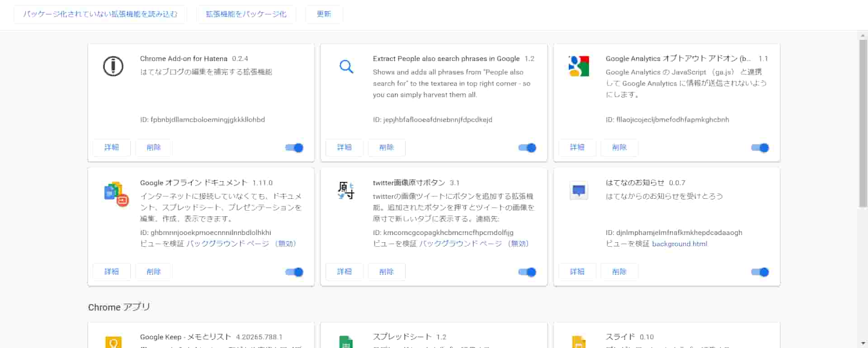Disable Chrome Add-on for Hatena toggle
This screenshot has height=348, width=868.
pyautogui.click(x=294, y=148)
